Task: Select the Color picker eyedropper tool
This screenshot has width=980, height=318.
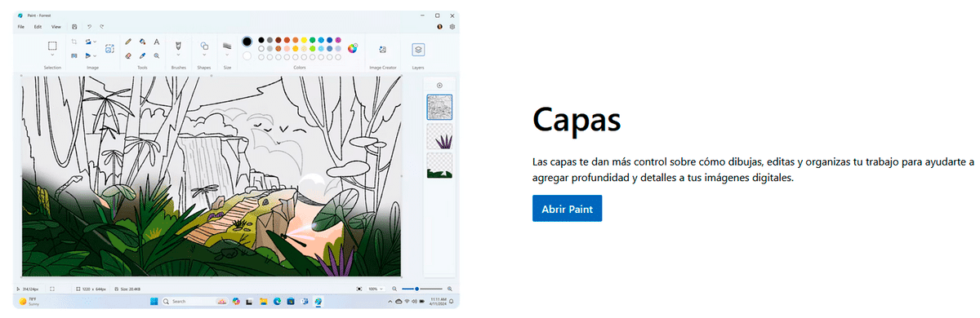Action: click(142, 55)
